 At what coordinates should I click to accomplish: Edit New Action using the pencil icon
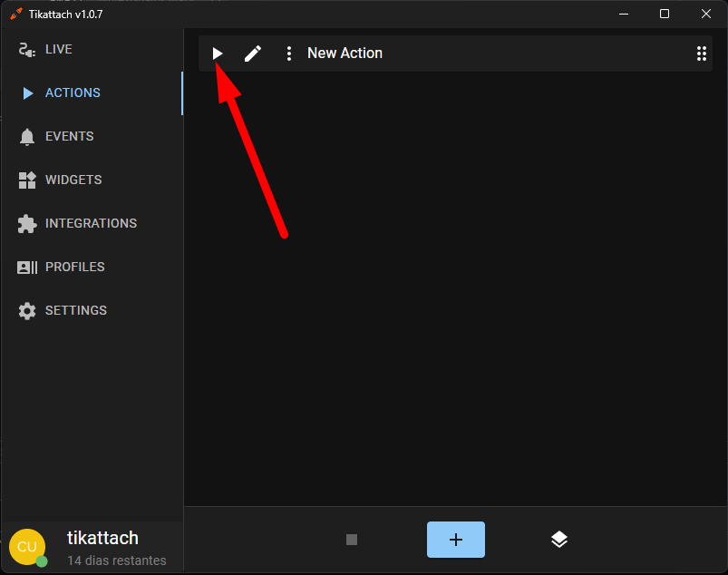pos(253,54)
